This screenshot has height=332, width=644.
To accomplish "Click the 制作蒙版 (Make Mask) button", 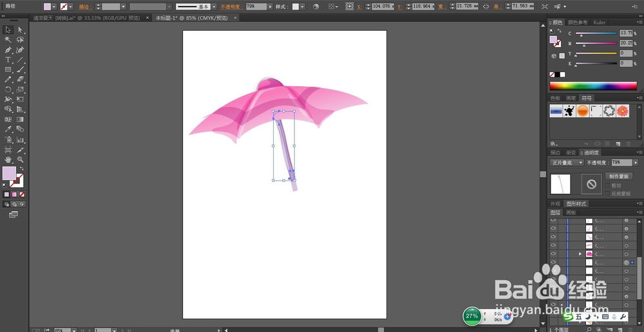I will (x=619, y=176).
